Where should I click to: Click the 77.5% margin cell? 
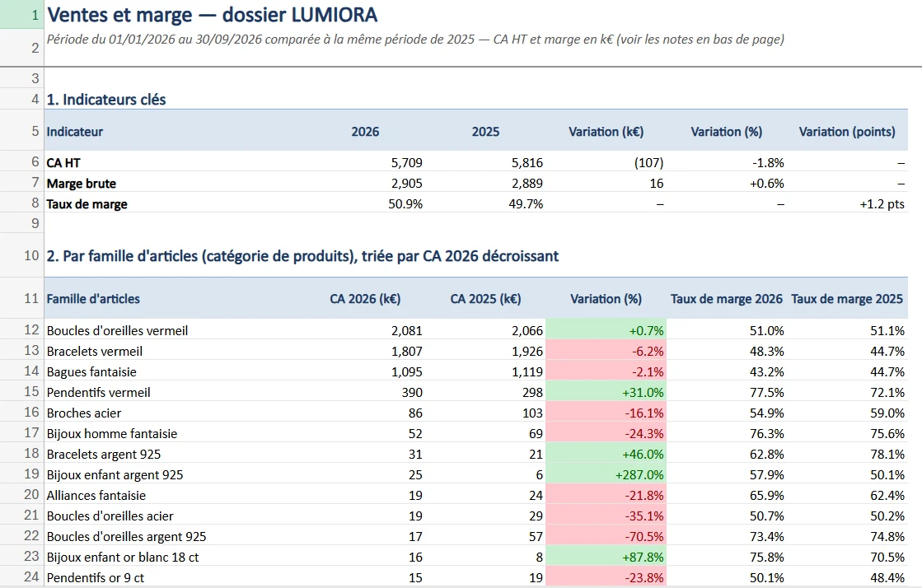pyautogui.click(x=727, y=391)
